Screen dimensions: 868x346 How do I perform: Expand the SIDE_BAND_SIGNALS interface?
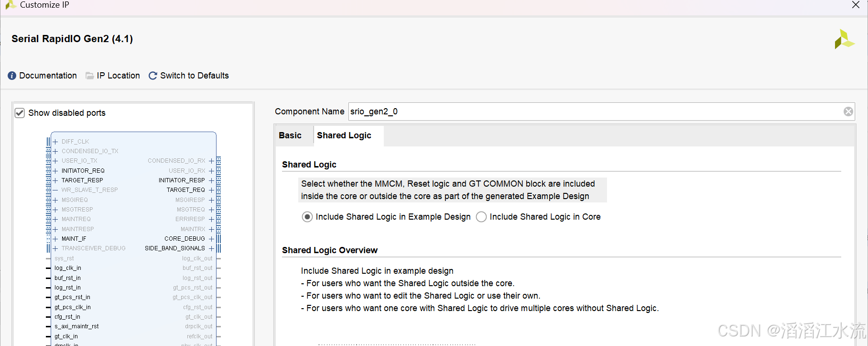point(211,248)
